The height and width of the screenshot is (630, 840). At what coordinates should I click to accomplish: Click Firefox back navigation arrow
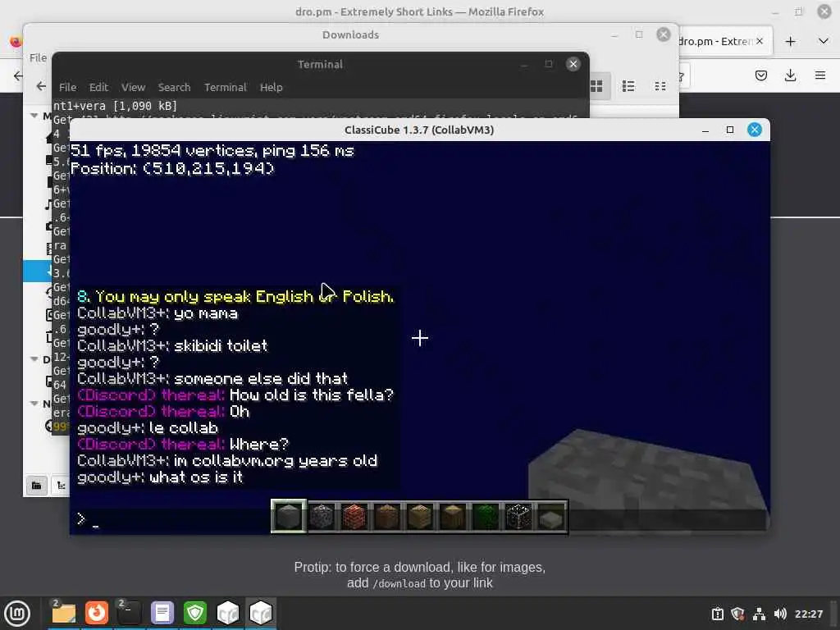tap(18, 75)
